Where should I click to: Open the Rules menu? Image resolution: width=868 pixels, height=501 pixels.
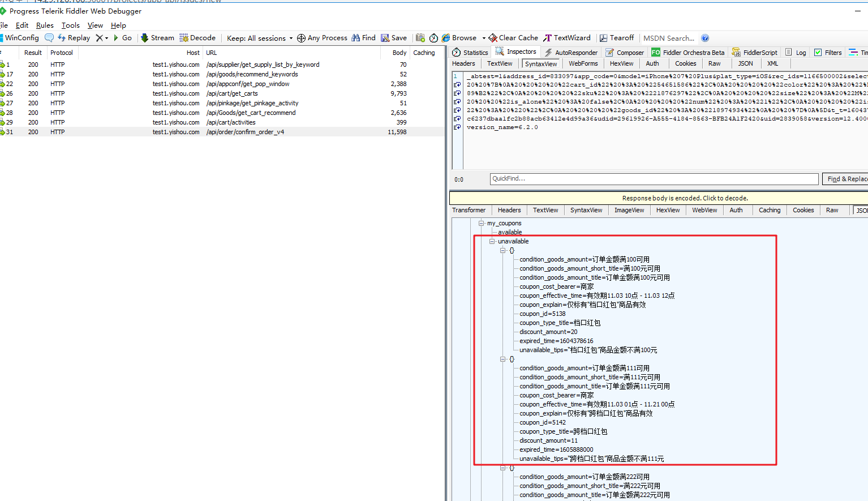pyautogui.click(x=45, y=25)
